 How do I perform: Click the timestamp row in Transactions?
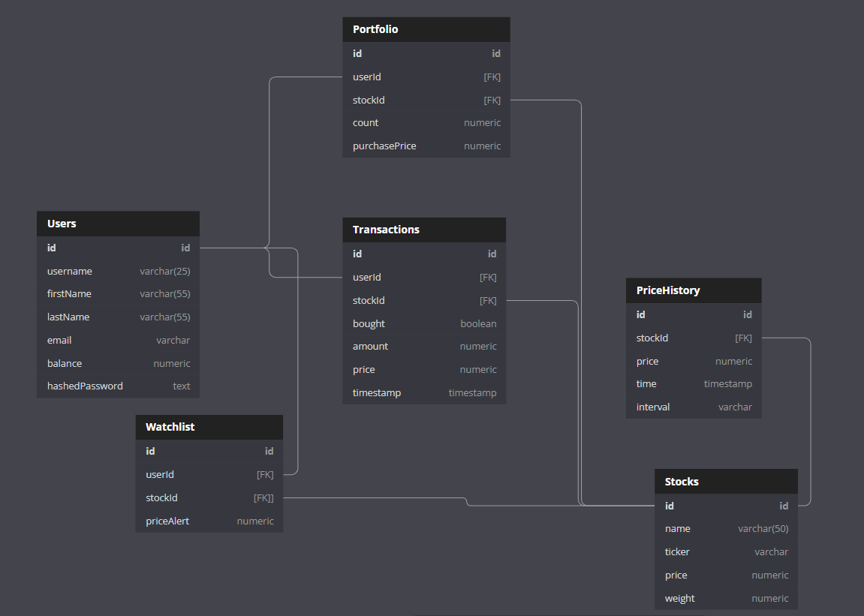click(x=423, y=392)
